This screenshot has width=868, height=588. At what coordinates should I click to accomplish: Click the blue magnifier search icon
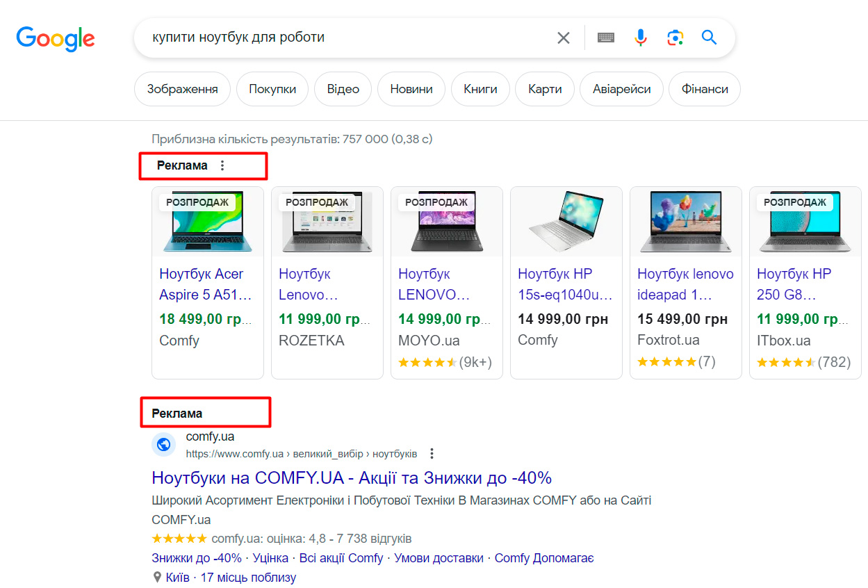point(709,38)
